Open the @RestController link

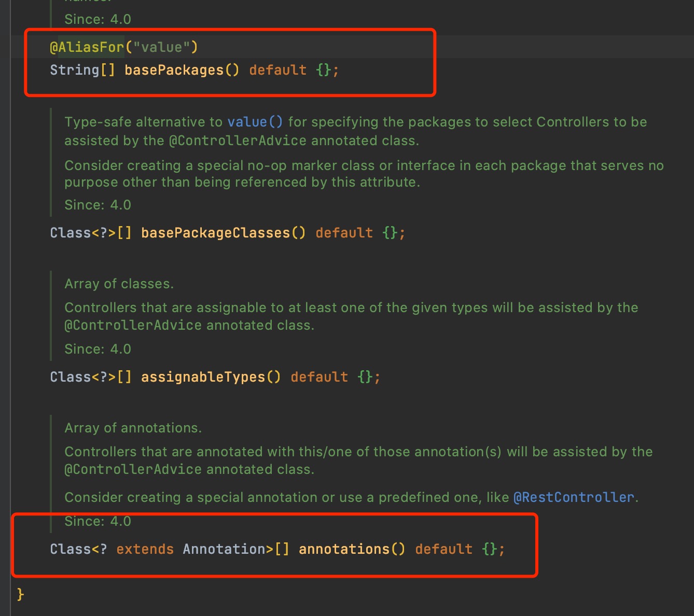pos(574,497)
